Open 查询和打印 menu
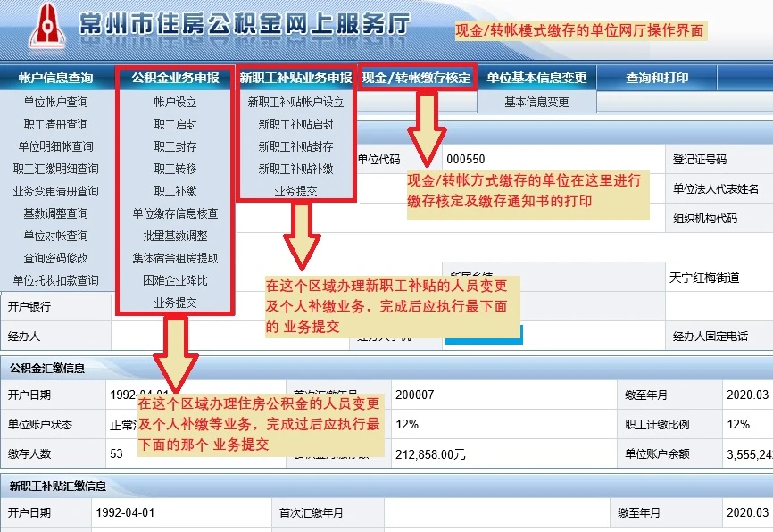This screenshot has height=532, width=773. pos(657,78)
